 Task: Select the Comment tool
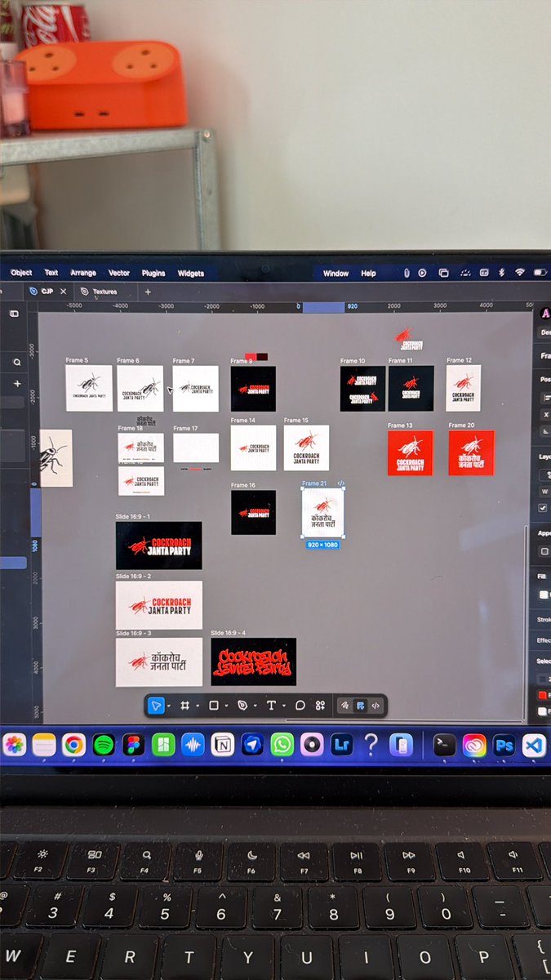tap(300, 706)
